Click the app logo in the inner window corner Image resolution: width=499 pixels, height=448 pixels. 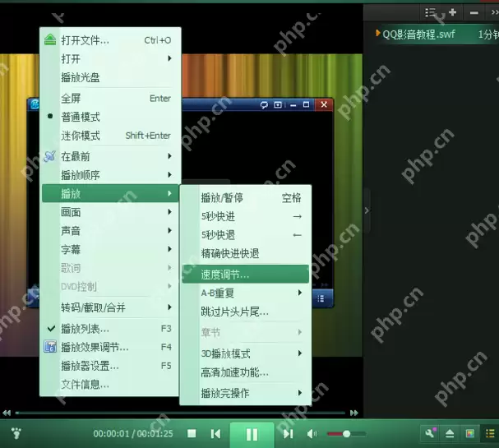pos(35,104)
